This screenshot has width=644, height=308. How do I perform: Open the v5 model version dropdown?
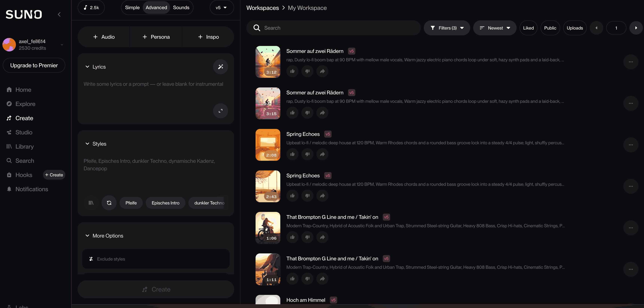point(221,7)
